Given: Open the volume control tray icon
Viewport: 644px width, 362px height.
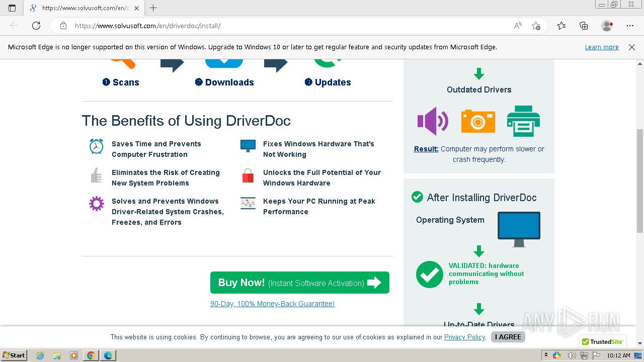Looking at the screenshot, I should pyautogui.click(x=572, y=355).
